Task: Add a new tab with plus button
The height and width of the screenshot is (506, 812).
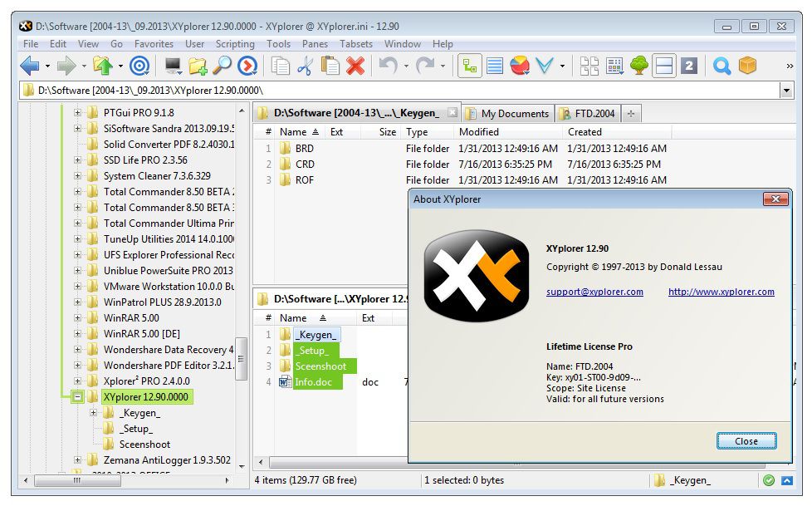Action: 631,114
